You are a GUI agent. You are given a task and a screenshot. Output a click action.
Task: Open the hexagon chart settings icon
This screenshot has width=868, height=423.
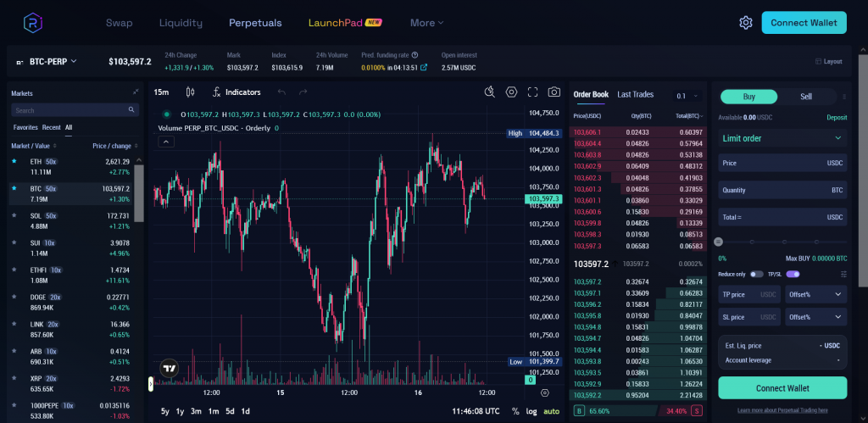tap(511, 92)
